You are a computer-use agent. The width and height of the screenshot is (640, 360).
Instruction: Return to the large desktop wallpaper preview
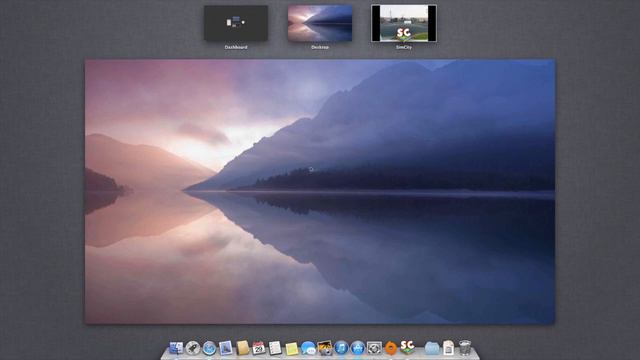[x=320, y=191]
